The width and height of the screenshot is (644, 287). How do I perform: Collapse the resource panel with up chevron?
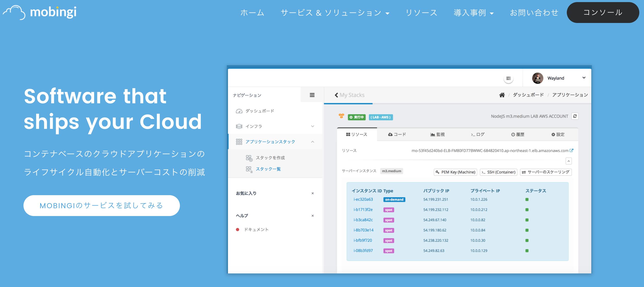[x=569, y=161]
